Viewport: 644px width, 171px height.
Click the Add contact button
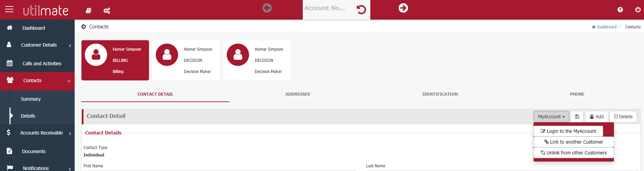tap(597, 117)
